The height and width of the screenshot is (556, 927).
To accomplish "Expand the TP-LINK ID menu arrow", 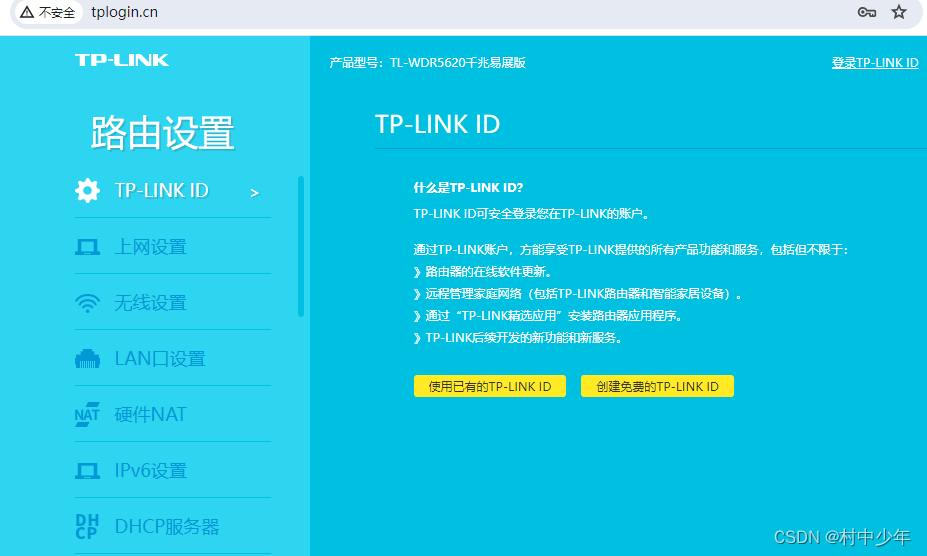I will tap(254, 193).
